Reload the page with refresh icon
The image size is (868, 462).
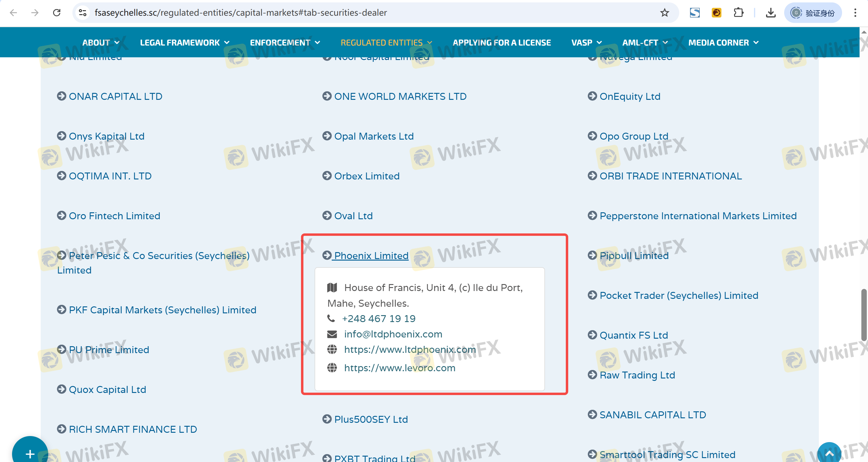point(57,13)
